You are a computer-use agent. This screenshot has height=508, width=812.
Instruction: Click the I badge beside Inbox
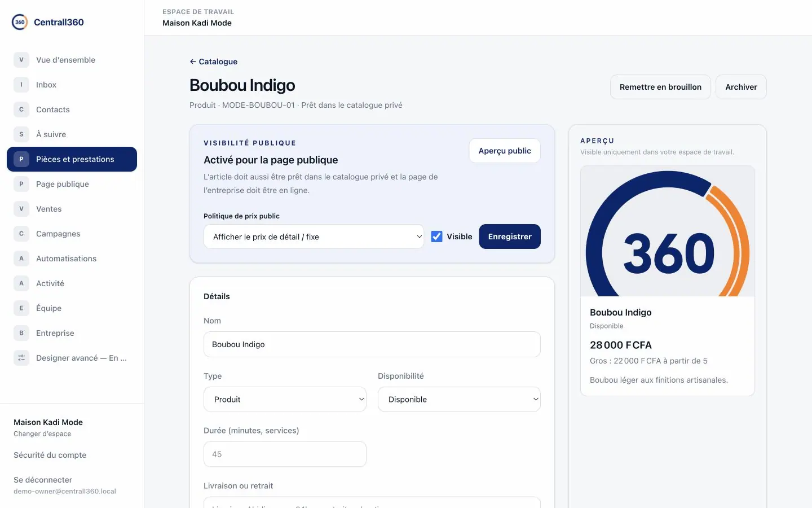pos(21,85)
